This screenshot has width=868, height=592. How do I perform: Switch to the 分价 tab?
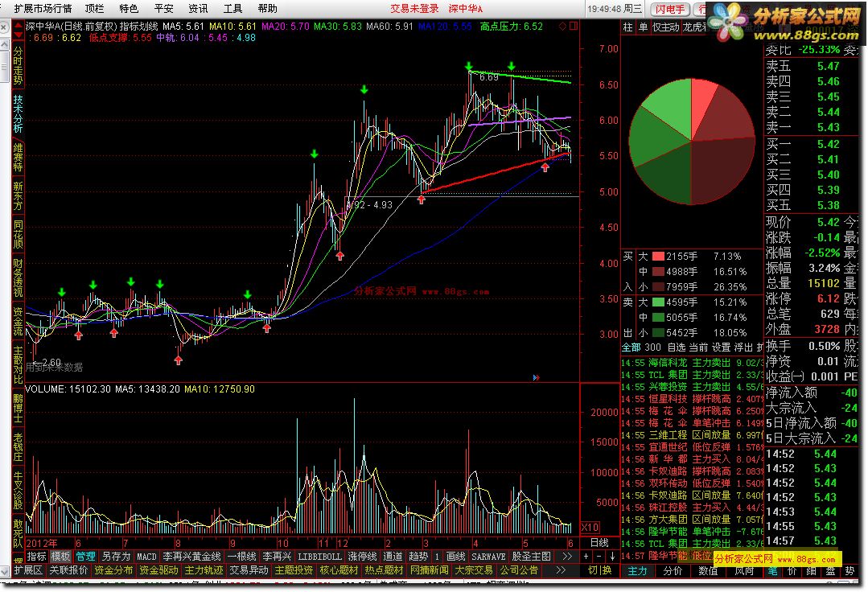coord(673,570)
